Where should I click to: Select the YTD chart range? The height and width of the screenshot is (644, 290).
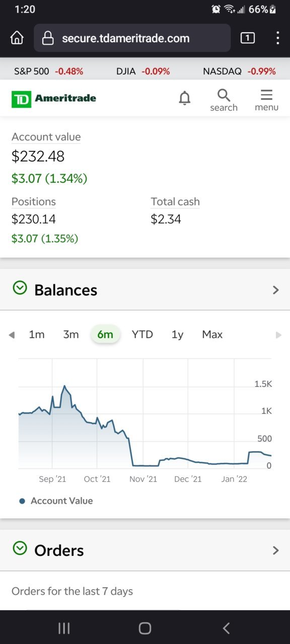pyautogui.click(x=142, y=335)
